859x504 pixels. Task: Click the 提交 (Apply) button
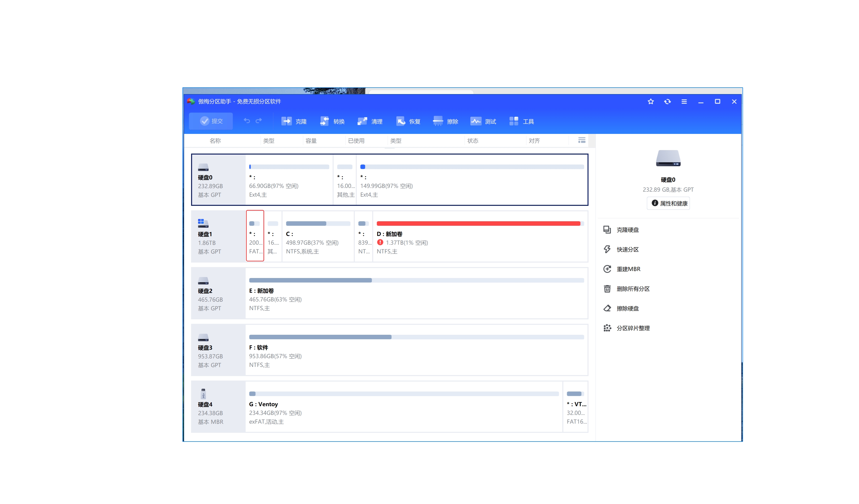211,121
